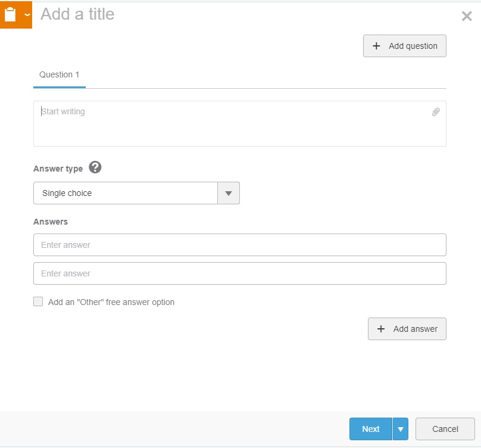The width and height of the screenshot is (481, 448).
Task: Click the plus icon in Add question
Action: 376,46
